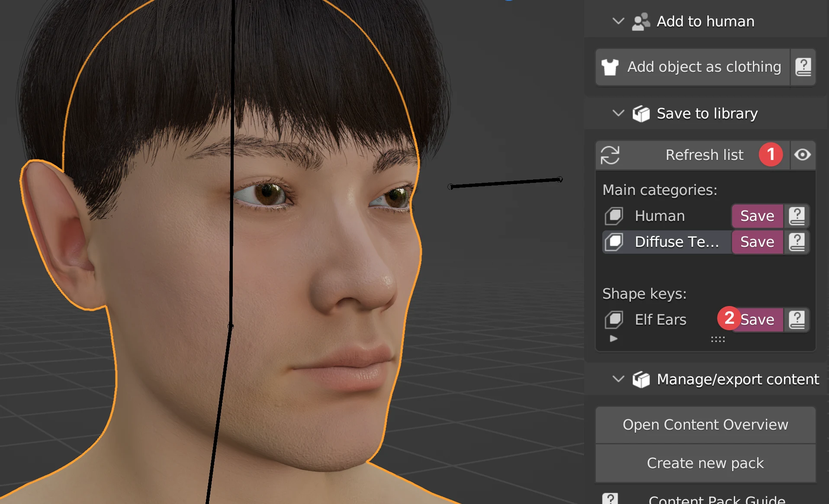Screen dimensions: 829x504
Task: Click Add object as clothing button
Action: click(693, 67)
